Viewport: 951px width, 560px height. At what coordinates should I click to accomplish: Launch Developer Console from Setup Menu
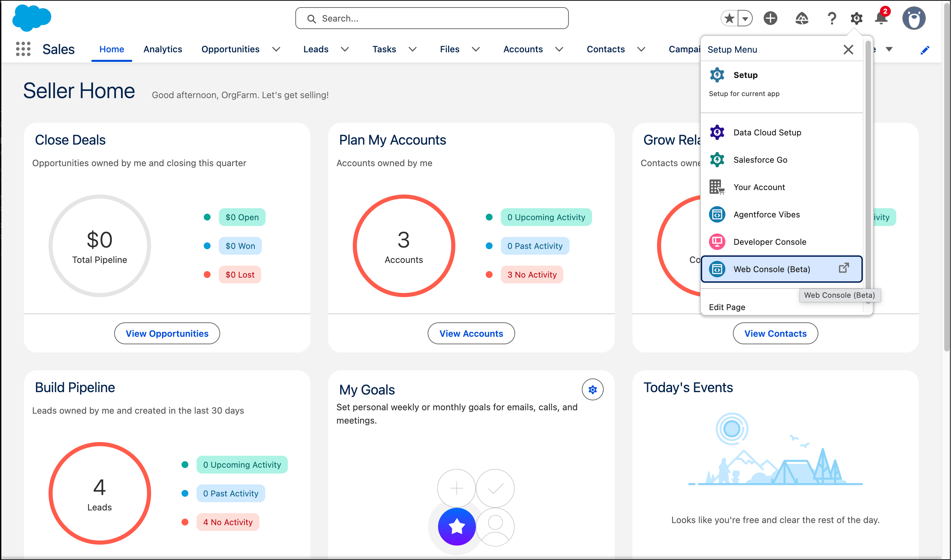(x=770, y=241)
